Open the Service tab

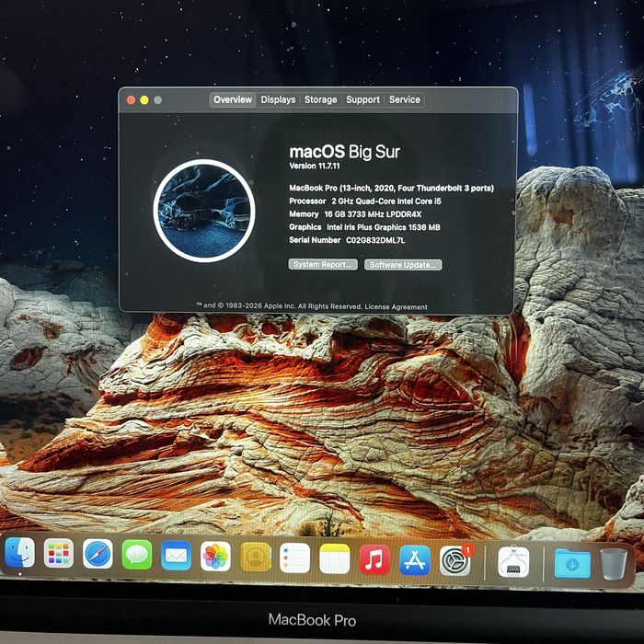pyautogui.click(x=405, y=99)
